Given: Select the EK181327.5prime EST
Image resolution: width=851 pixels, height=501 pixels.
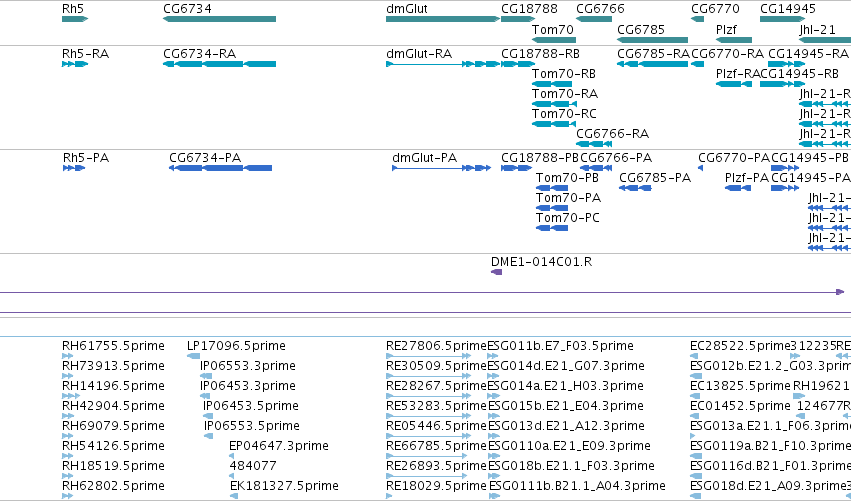Looking at the screenshot, I should [234, 497].
